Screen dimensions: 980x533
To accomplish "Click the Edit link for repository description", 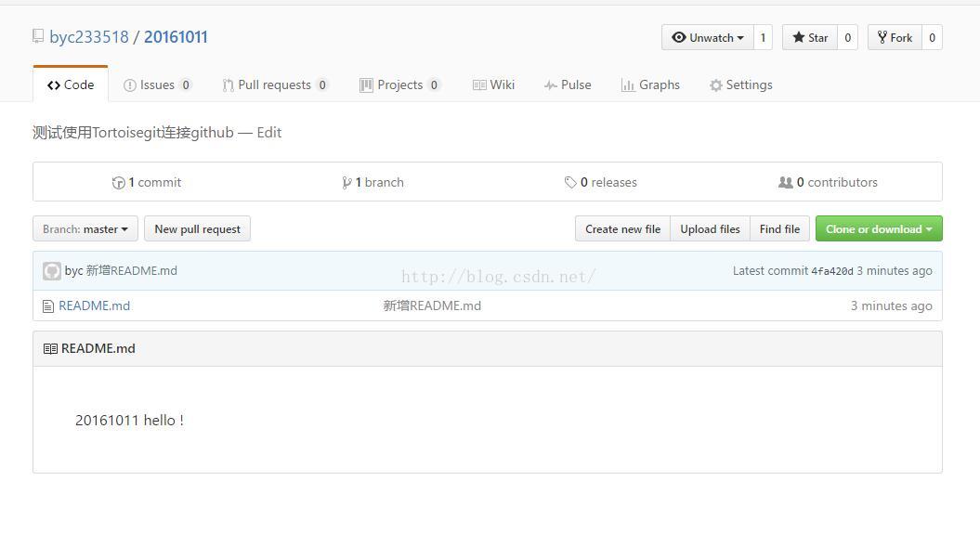I will (268, 133).
